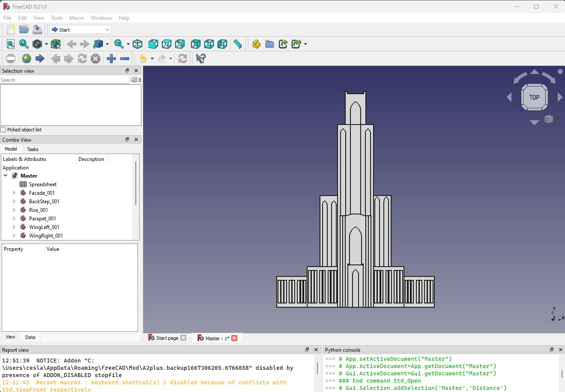The width and height of the screenshot is (565, 392).
Task: Open the workbench selector showing Start
Action: coord(81,30)
